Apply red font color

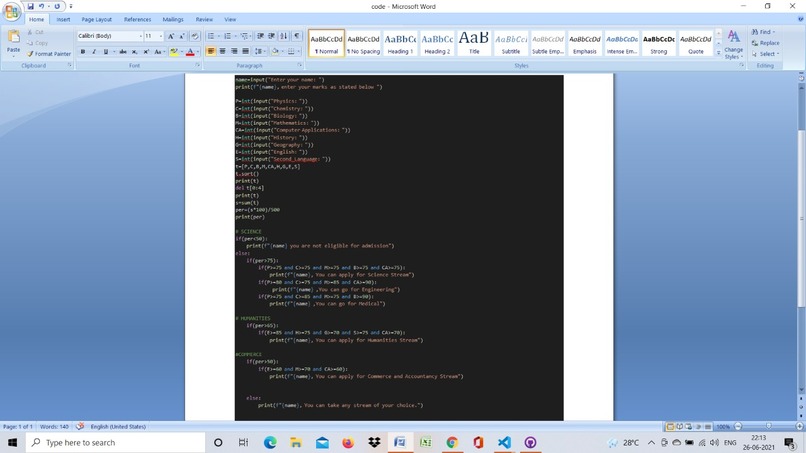[190, 51]
